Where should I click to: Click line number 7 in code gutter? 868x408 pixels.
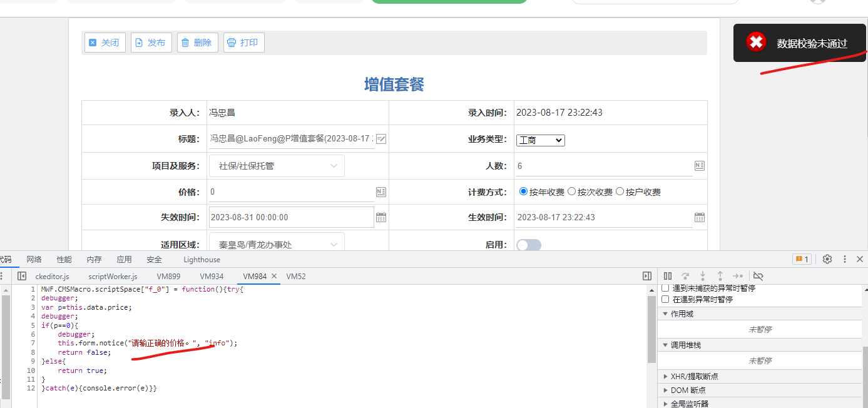(33, 343)
